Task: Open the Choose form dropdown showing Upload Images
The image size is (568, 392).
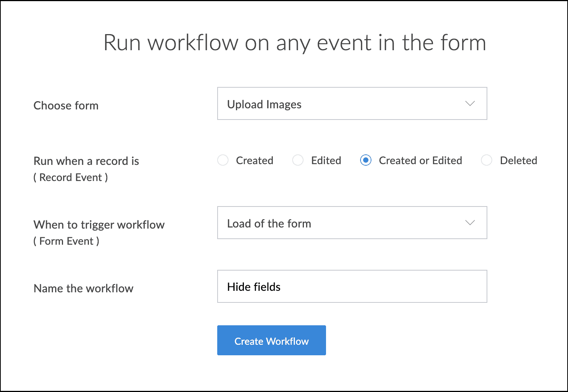Action: pos(352,104)
